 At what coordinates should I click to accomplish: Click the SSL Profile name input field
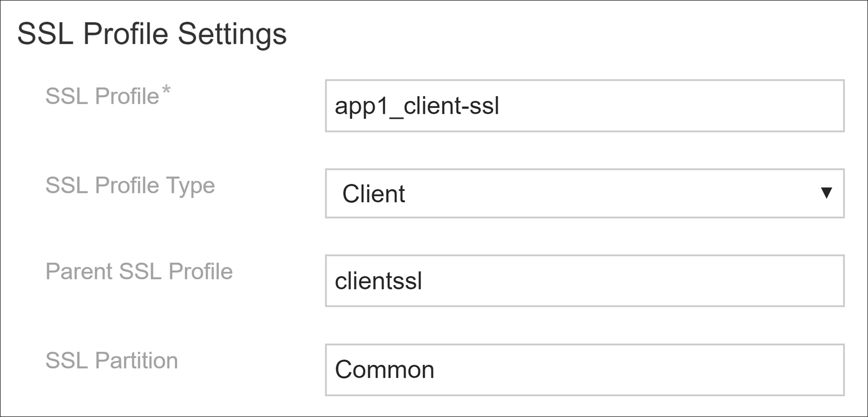(x=585, y=106)
